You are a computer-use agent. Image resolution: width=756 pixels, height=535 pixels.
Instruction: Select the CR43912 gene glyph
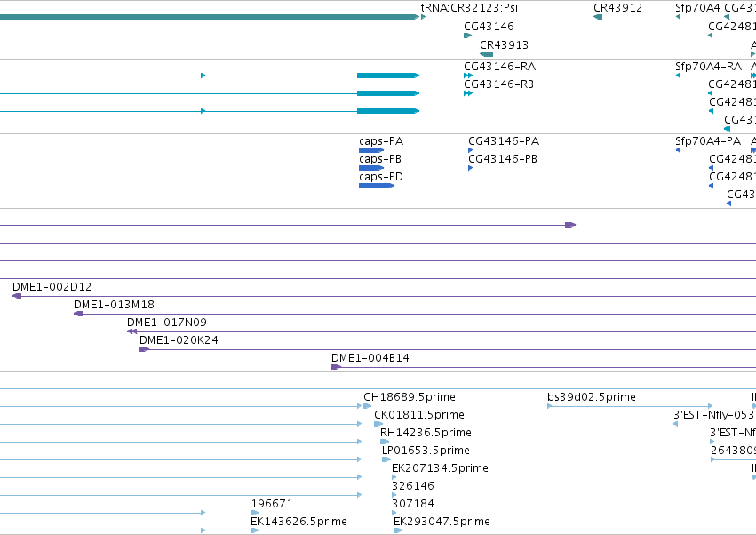(x=598, y=17)
